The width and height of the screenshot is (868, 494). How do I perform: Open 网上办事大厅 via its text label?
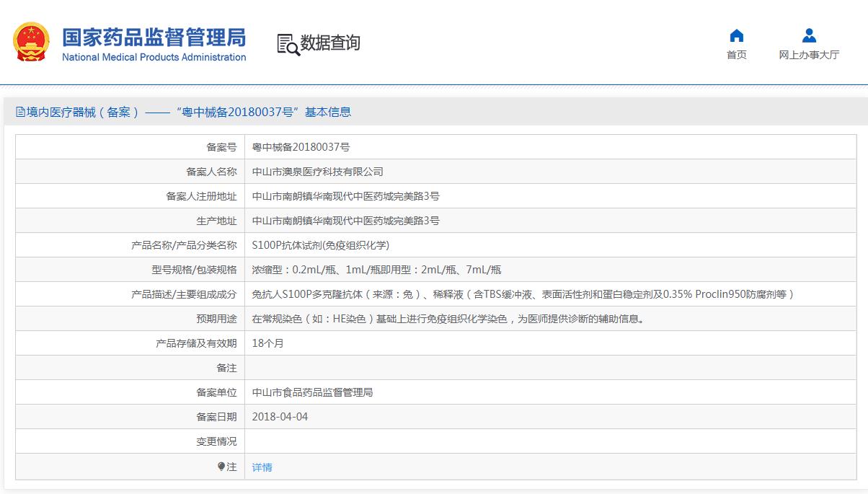click(x=809, y=56)
